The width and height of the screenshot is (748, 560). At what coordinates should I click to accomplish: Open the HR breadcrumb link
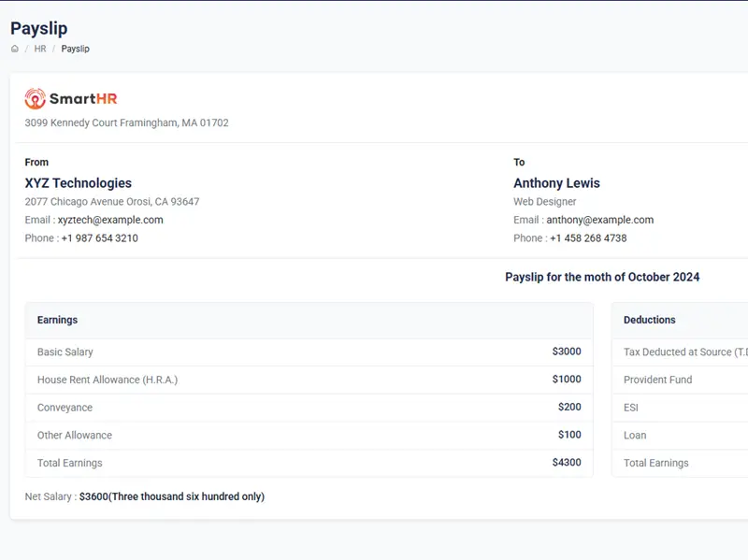pyautogui.click(x=40, y=49)
